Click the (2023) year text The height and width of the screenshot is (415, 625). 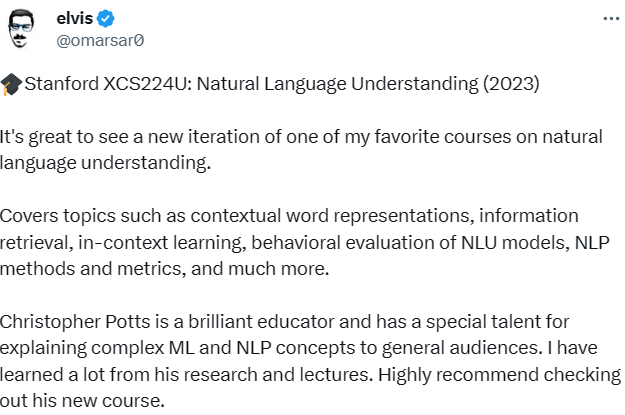point(511,84)
